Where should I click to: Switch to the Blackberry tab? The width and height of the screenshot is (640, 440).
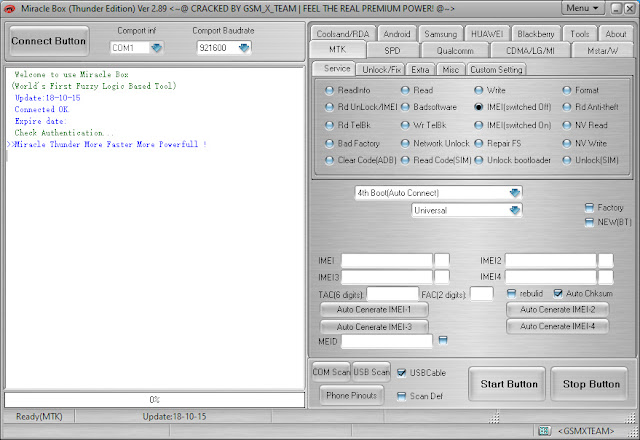coord(536,34)
